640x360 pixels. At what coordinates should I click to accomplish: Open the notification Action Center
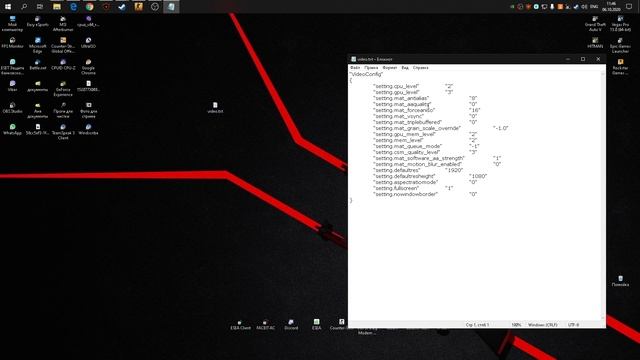click(629, 7)
